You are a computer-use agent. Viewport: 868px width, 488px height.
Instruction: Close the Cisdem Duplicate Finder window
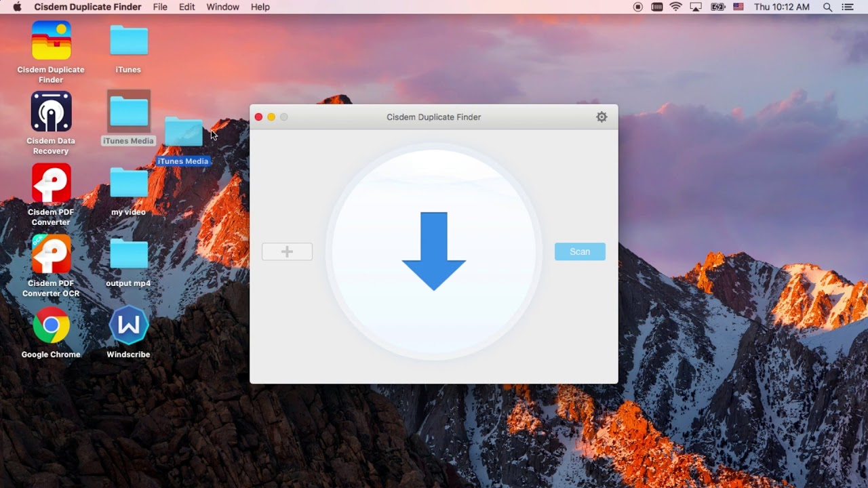pos(258,117)
